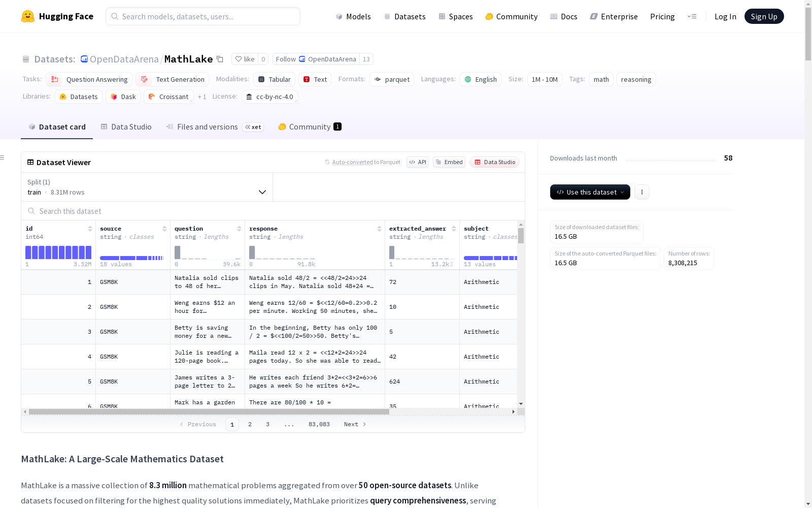This screenshot has height=508, width=812.
Task: Open the Data Studio tab
Action: coord(126,127)
